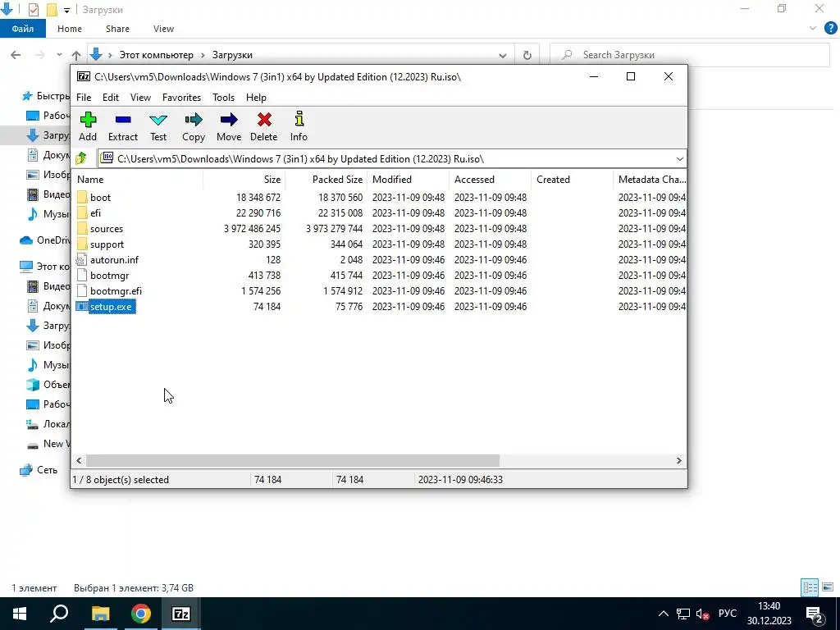
Task: Open taskbar search magnifier
Action: tap(59, 614)
